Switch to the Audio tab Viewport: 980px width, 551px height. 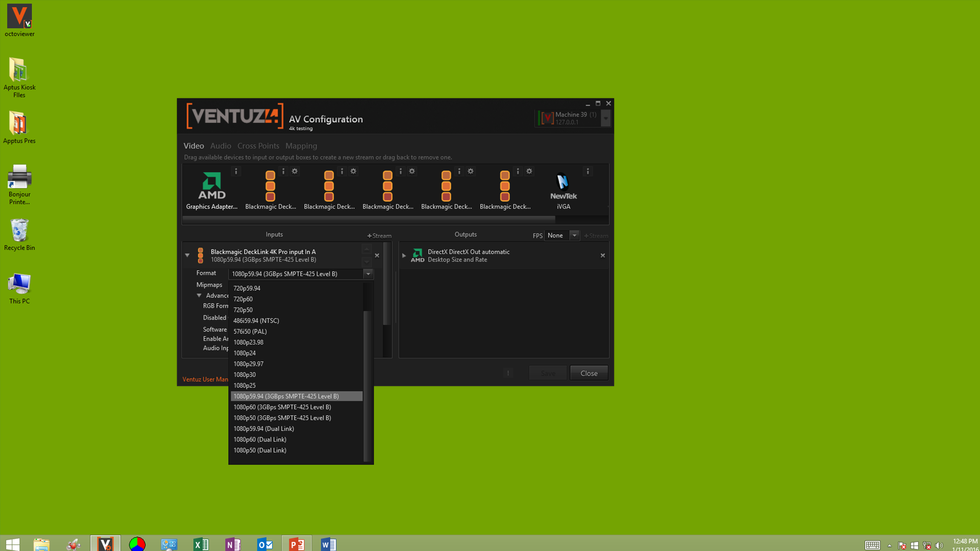pos(220,146)
